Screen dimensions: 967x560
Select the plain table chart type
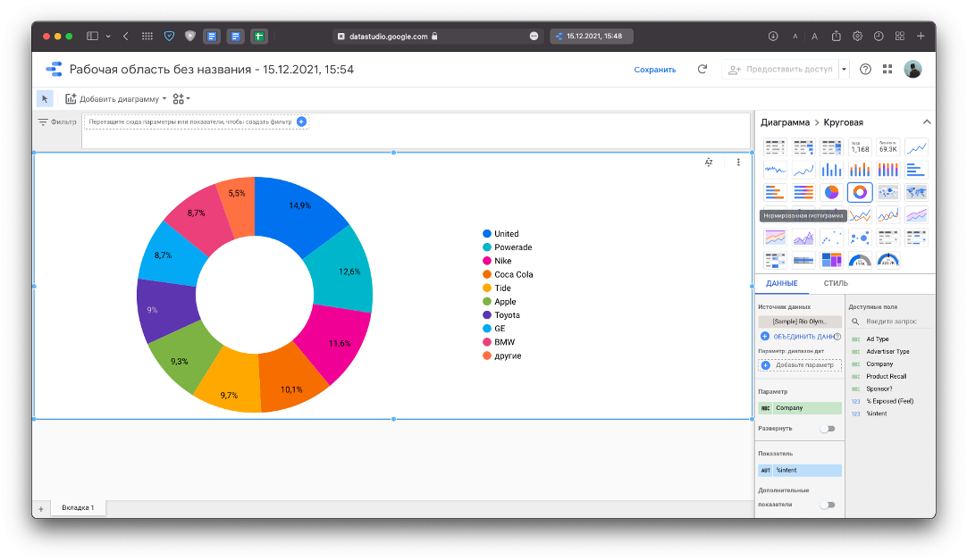coord(775,147)
